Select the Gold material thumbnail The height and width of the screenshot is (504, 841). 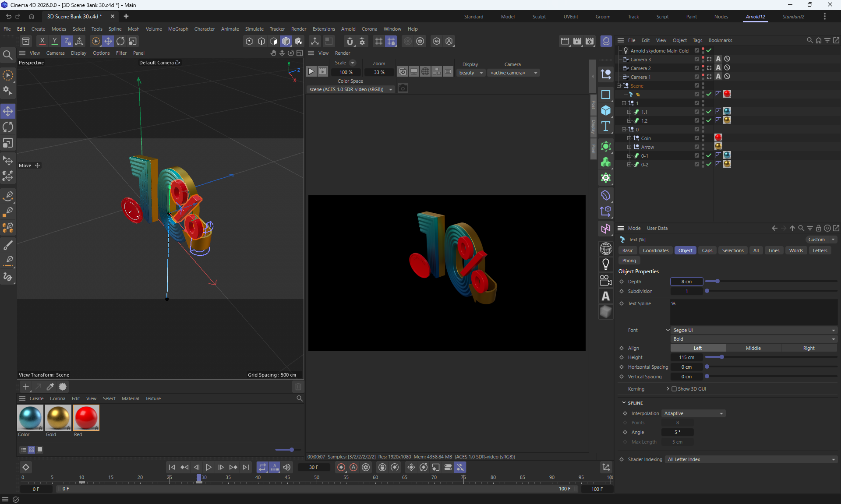point(58,418)
